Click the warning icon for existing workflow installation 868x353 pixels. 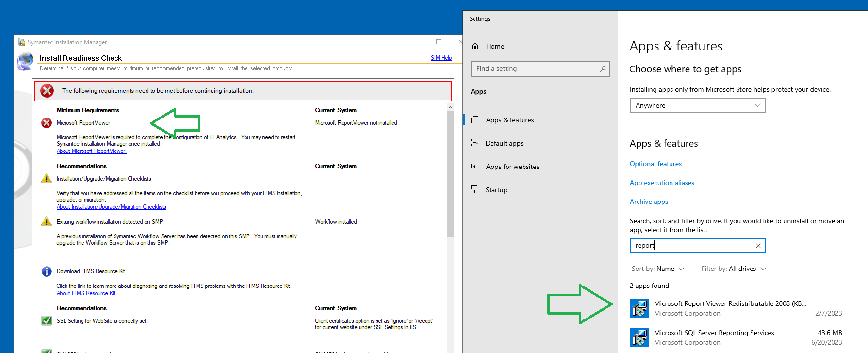[47, 222]
